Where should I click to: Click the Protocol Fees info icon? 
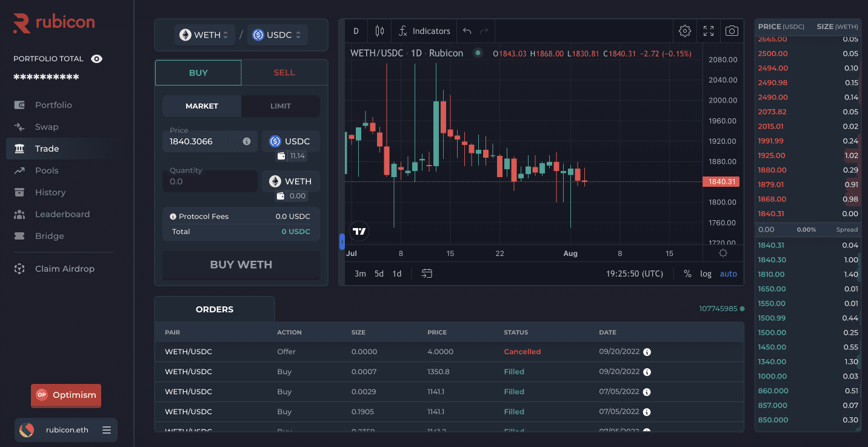click(x=173, y=217)
